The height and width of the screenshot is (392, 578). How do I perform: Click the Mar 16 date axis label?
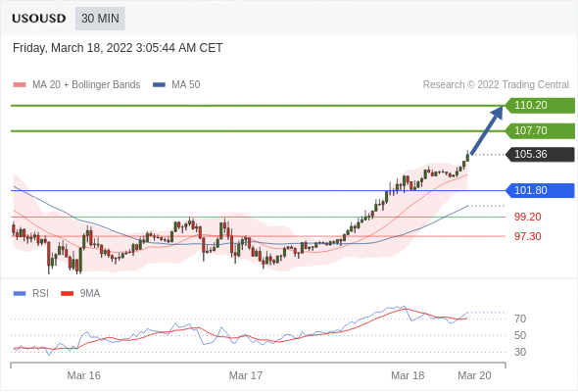coord(83,375)
